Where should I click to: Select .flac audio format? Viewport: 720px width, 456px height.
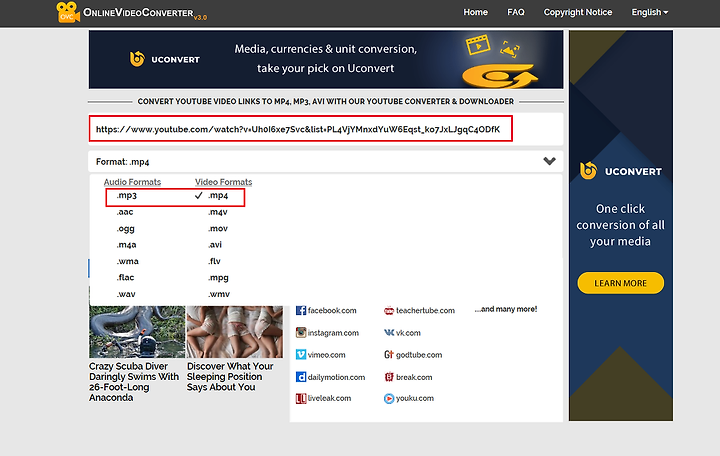(125, 277)
